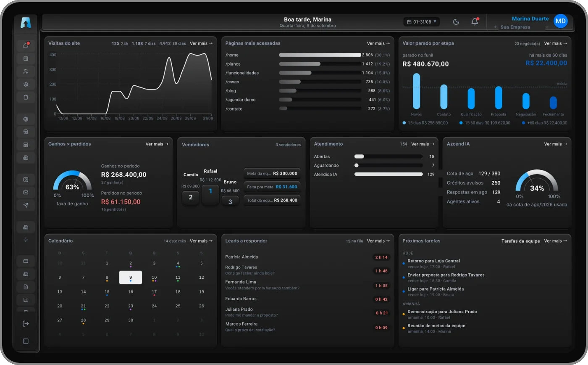This screenshot has width=588, height=365.
Task: Open lead Patrícia Almeida
Action: point(308,257)
